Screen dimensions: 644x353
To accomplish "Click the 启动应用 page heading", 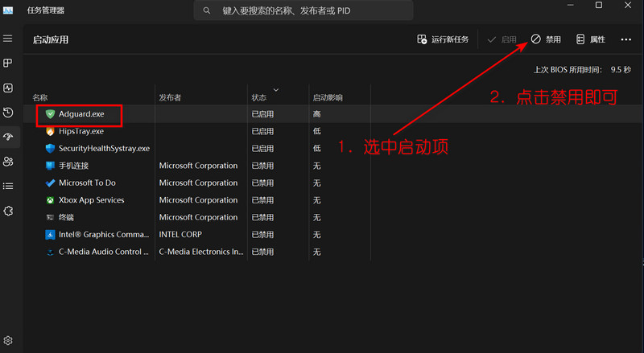I will click(x=51, y=40).
